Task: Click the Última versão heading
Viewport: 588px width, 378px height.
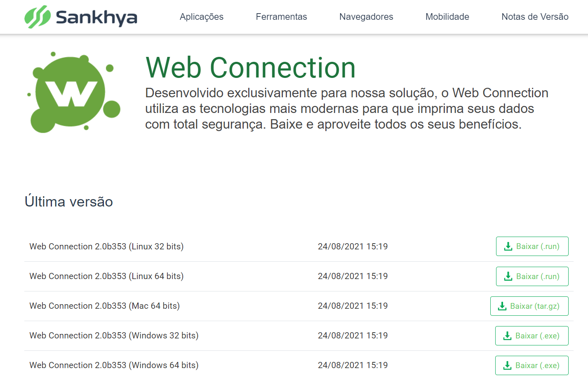Action: click(x=68, y=202)
